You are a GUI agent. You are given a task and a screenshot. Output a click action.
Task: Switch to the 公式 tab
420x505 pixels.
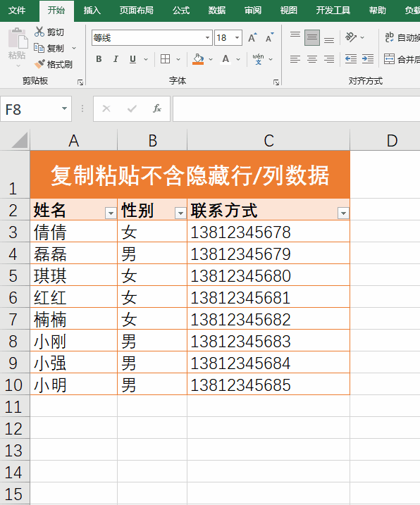coord(181,11)
